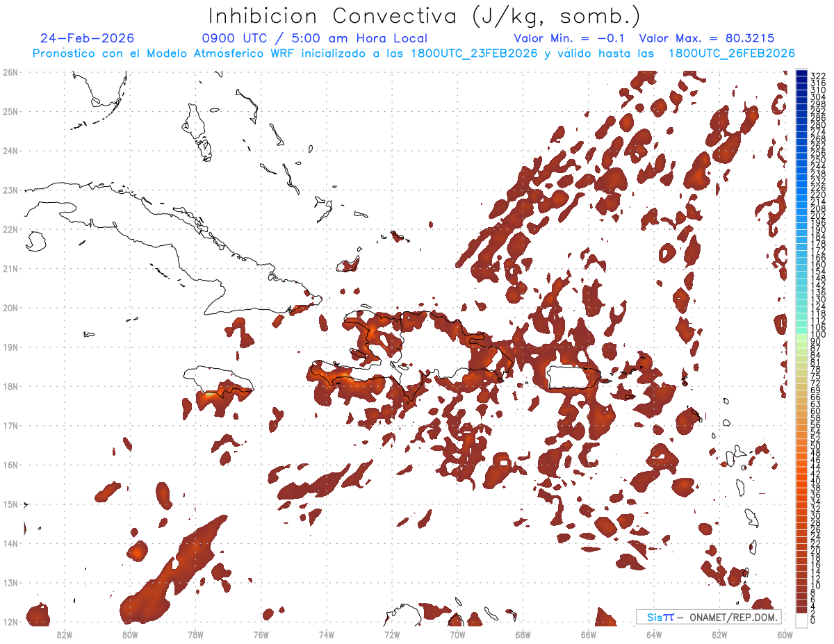Screen dimensions: 834x644
Task: Click the 80W longitude label
Action: (x=129, y=634)
